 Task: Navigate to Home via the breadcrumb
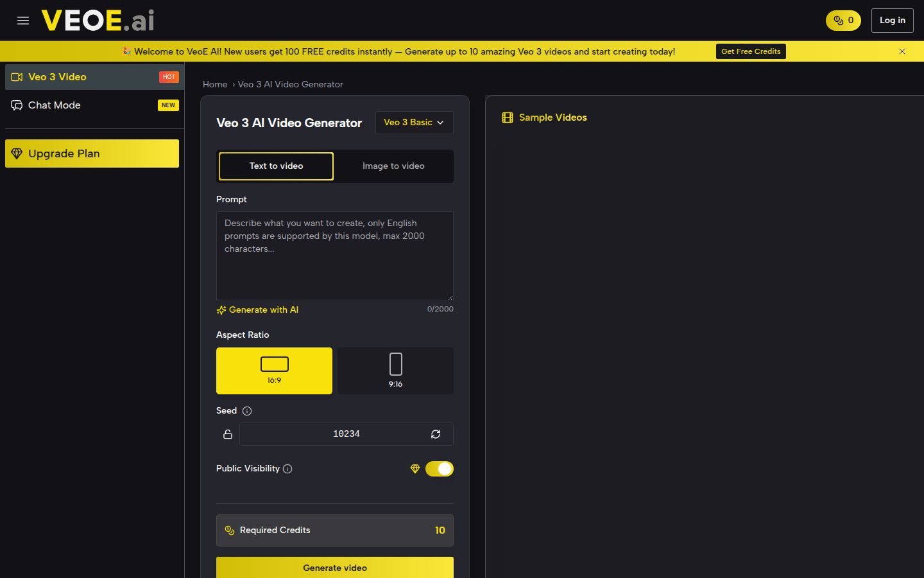click(215, 84)
